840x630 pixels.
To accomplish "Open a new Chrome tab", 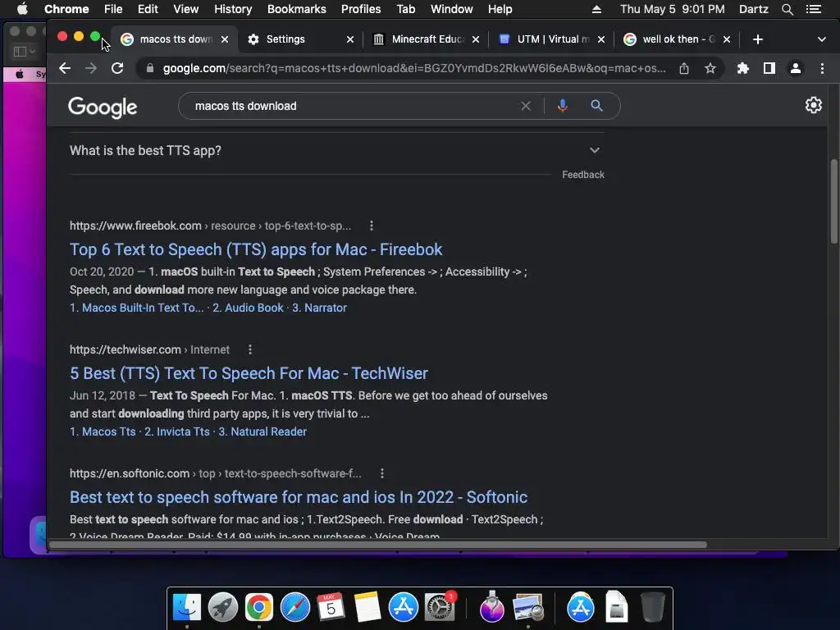I will click(x=757, y=39).
